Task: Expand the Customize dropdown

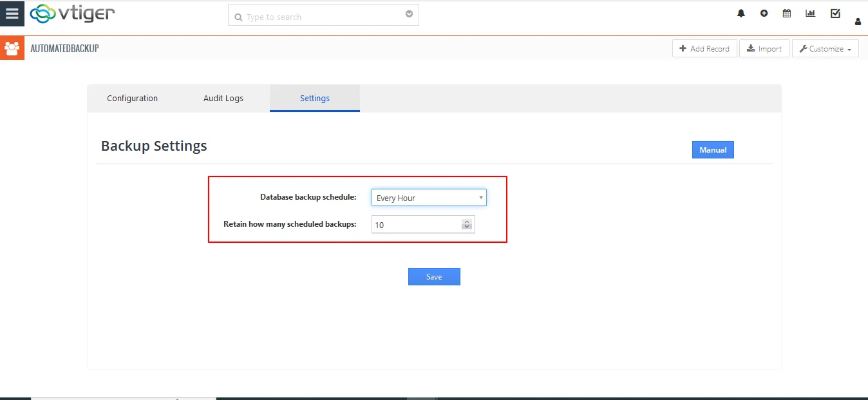Action: [825, 49]
